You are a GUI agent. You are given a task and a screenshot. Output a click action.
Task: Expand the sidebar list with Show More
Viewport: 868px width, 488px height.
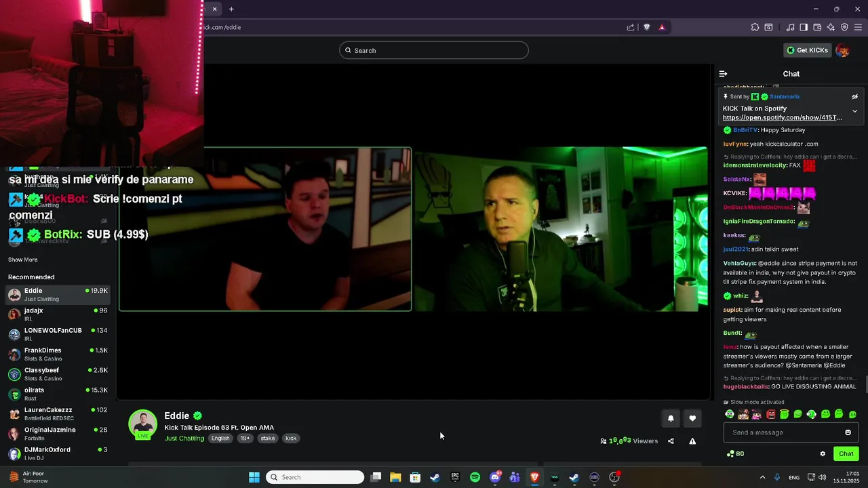[x=23, y=260]
